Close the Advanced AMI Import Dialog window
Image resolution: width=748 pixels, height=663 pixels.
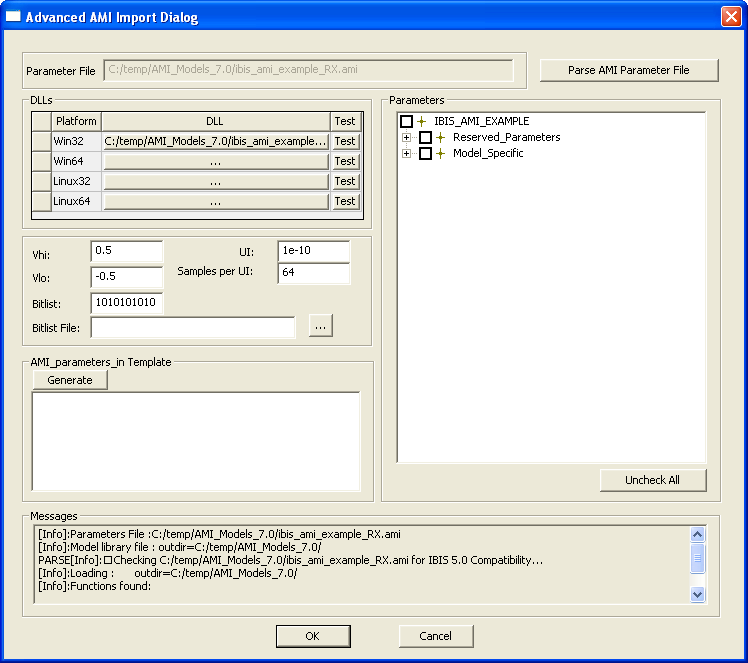coord(730,17)
